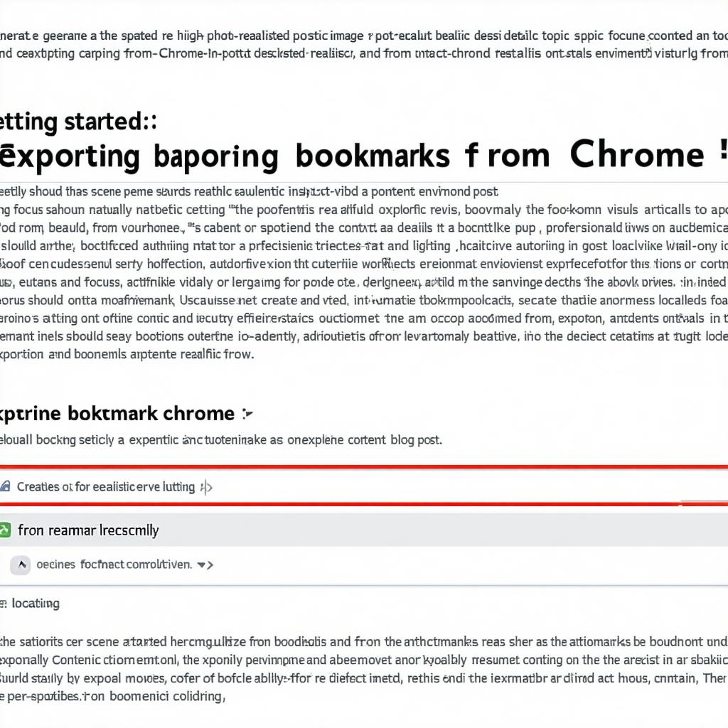Click the arrow after "xptrine boktmark chrome" heading
728x728 pixels.
[x=247, y=413]
